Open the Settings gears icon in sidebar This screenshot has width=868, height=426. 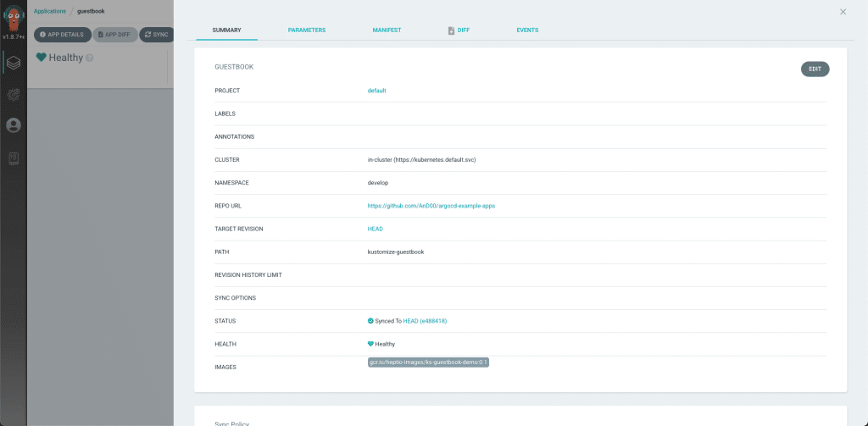tap(14, 94)
